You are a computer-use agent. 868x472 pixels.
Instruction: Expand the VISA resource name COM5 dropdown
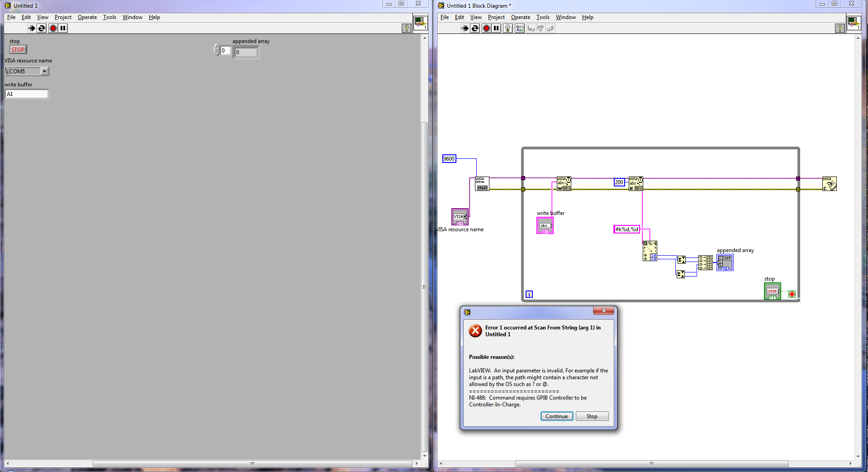click(x=44, y=71)
